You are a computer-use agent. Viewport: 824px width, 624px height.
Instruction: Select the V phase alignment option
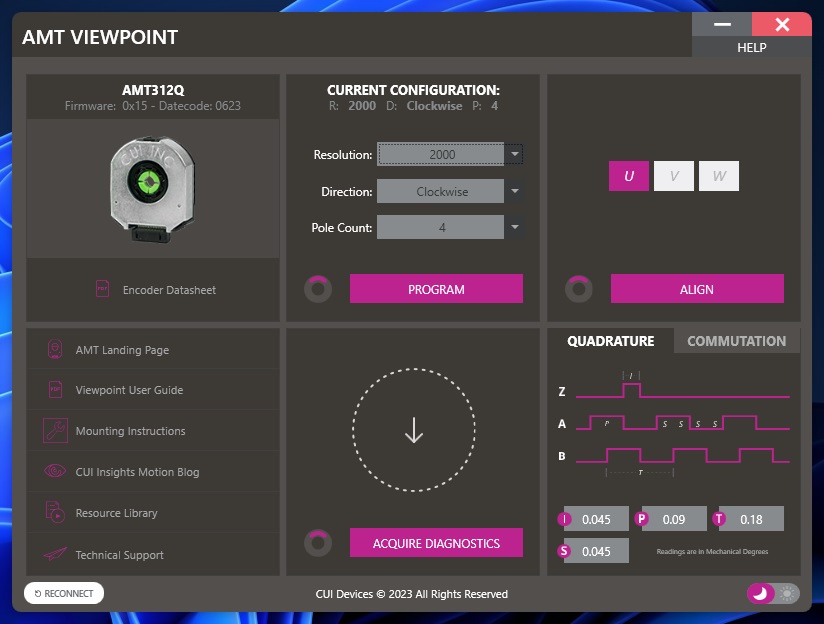[674, 176]
